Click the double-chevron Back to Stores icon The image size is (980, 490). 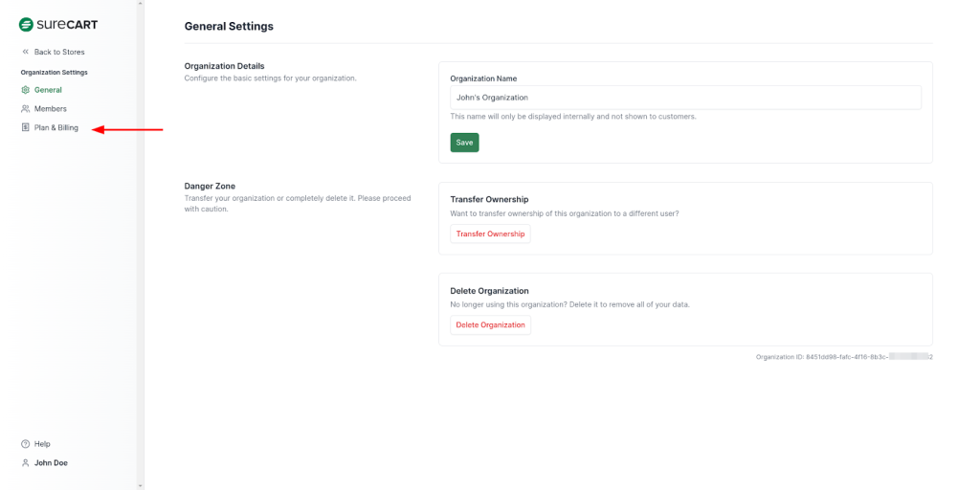click(26, 52)
